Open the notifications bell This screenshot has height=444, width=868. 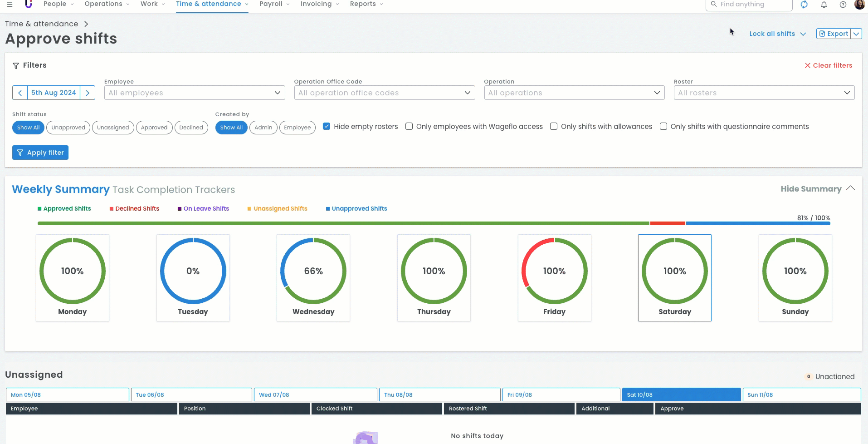(x=824, y=5)
